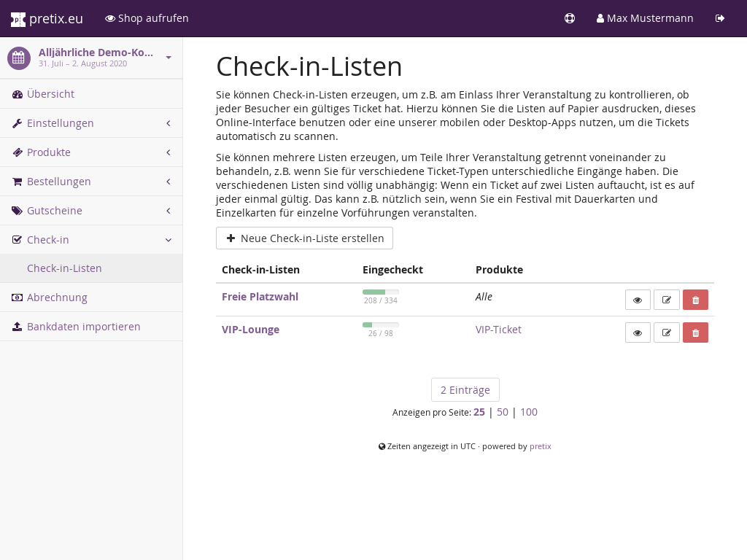Open the help lifebuoy icon
747x560 pixels.
tap(570, 18)
